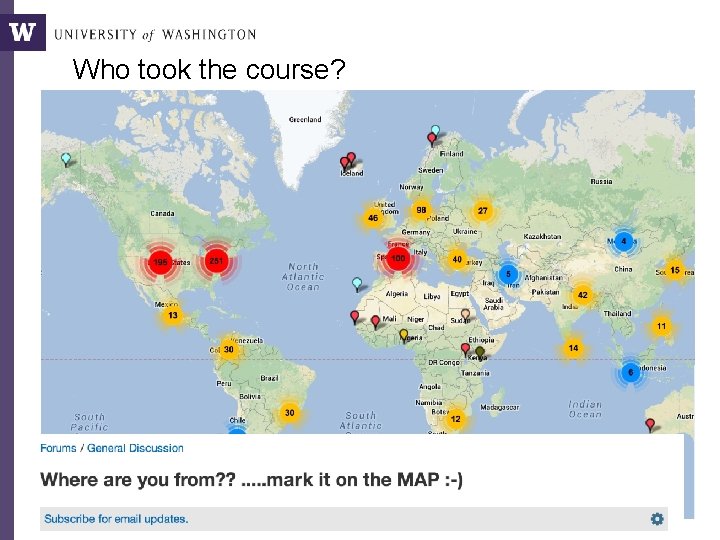Screen dimensions: 720x540
Task: Click the yellow cluster marker labeled 40
Action: coord(457,259)
